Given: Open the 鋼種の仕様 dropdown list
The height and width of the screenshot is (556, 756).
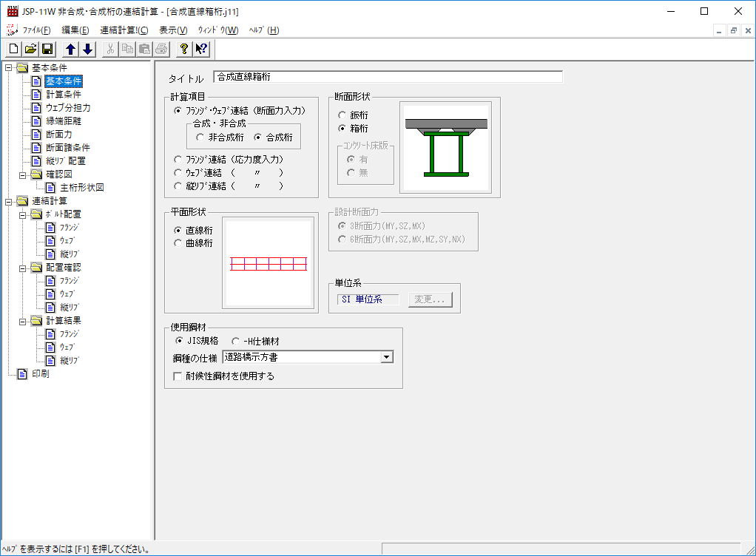Looking at the screenshot, I should pos(386,358).
